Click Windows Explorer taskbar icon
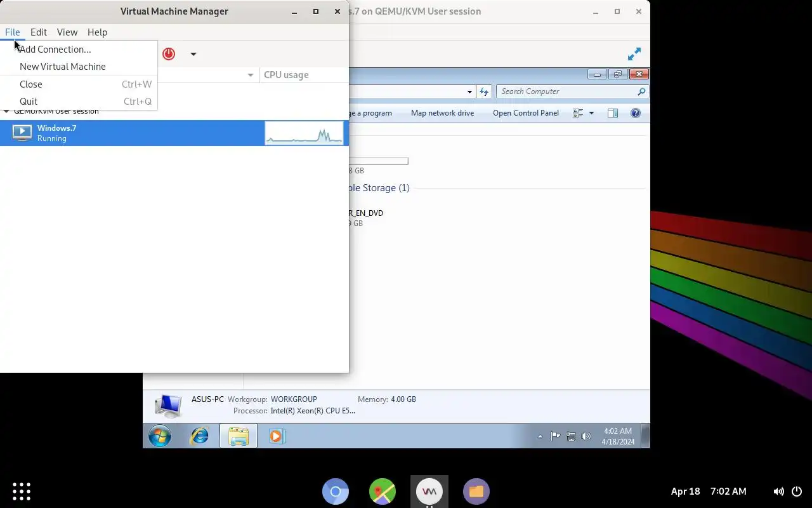Screen dimensions: 812x508 point(239,436)
